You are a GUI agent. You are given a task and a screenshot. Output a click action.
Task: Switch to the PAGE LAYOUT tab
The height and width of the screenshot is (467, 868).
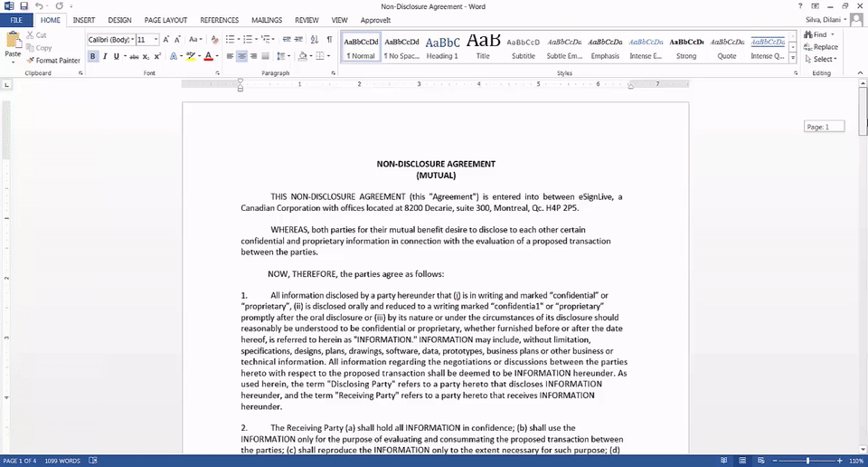tap(165, 20)
